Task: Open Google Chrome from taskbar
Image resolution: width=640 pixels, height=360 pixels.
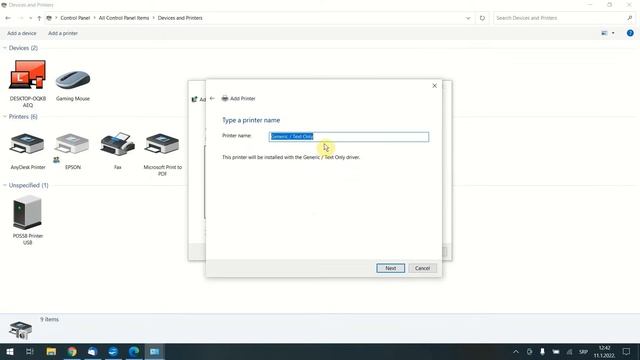Action: click(x=72, y=351)
